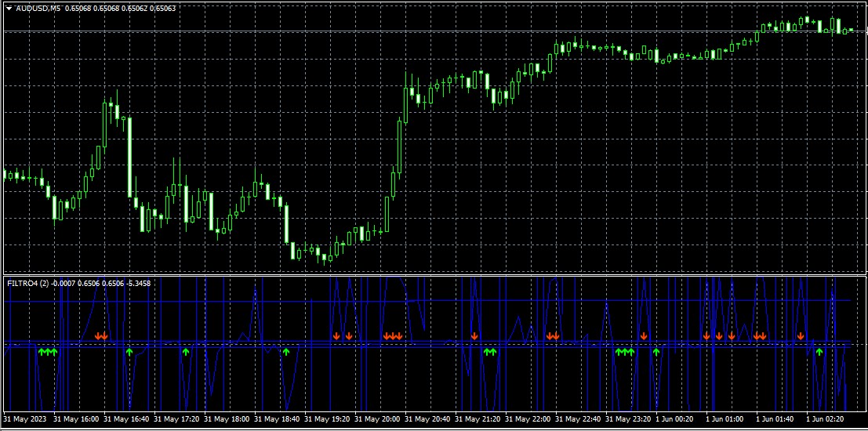Click the 1 Jun 02:20 time label
The image size is (868, 431).
pos(826,419)
